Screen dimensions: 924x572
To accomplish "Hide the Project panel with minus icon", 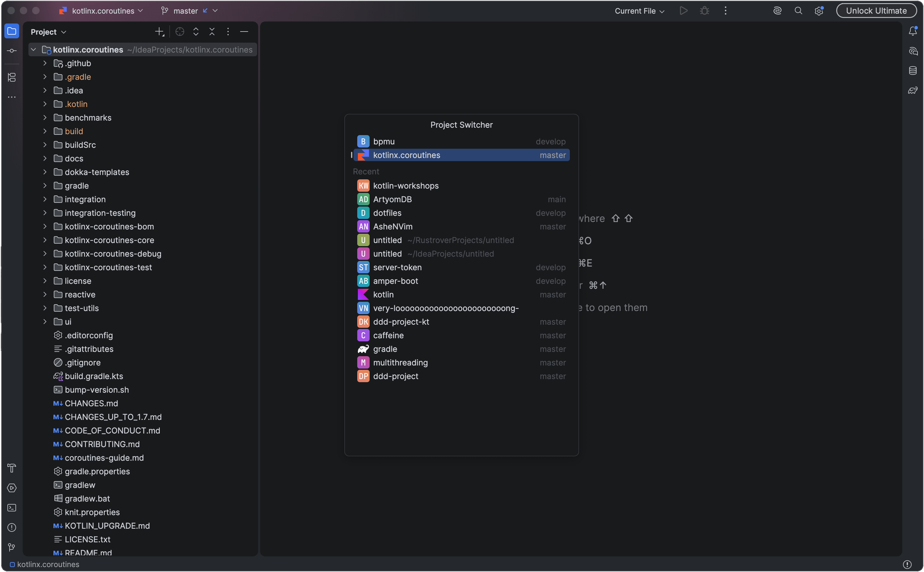I will pyautogui.click(x=244, y=32).
